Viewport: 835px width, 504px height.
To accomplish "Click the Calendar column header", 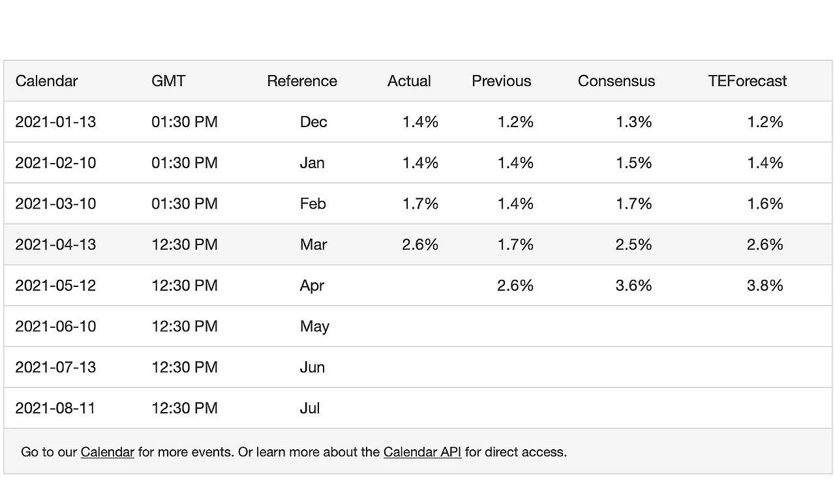I will [46, 81].
